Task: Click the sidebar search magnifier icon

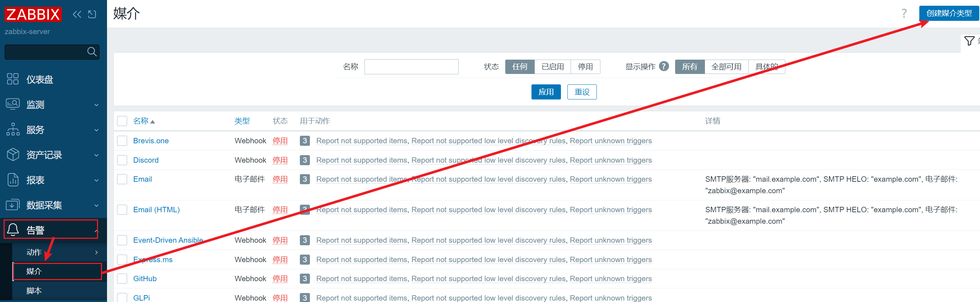Action: (92, 52)
